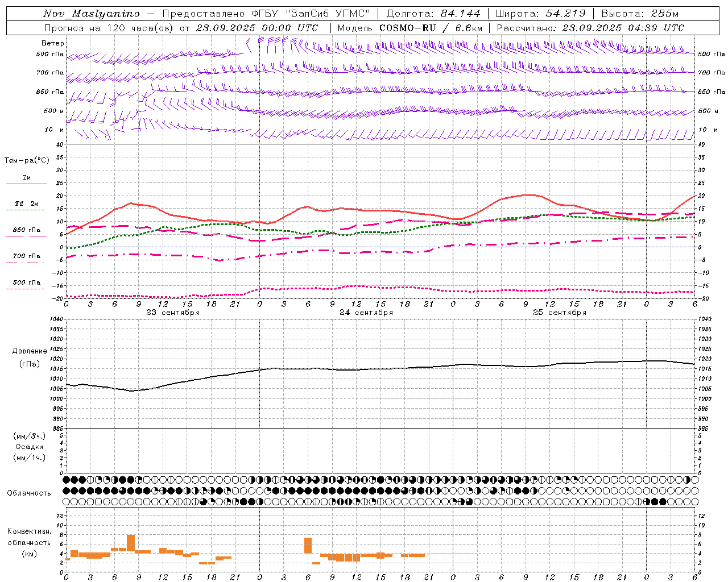Click 'Рассчитано: 23.09.2025 04:39 UTC' text
Viewport: 728px width, 582px height.
[x=590, y=28]
